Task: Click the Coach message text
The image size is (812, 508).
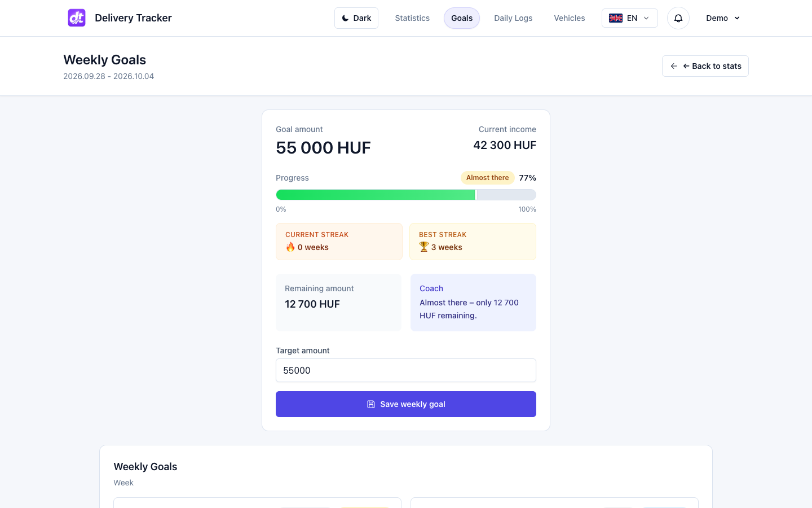Action: click(469, 309)
